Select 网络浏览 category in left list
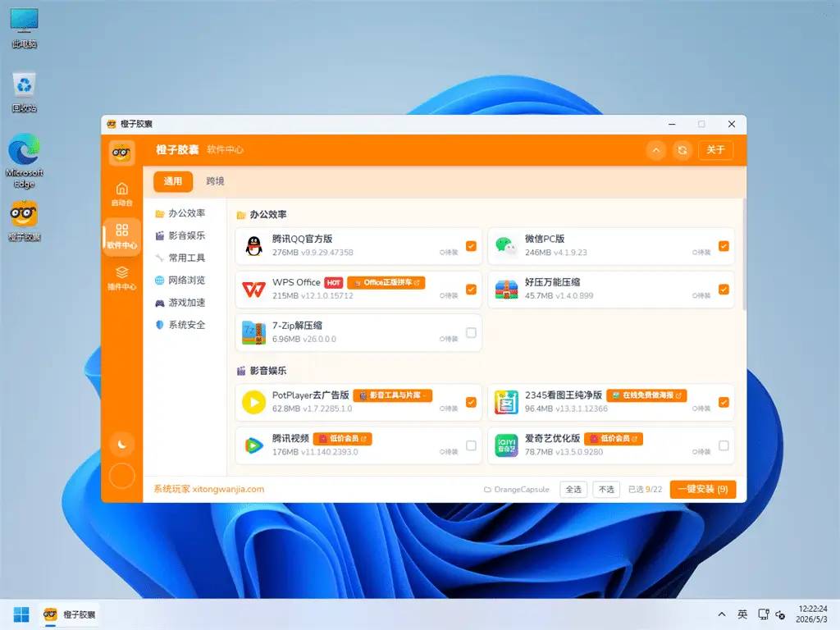The image size is (840, 630). (180, 281)
